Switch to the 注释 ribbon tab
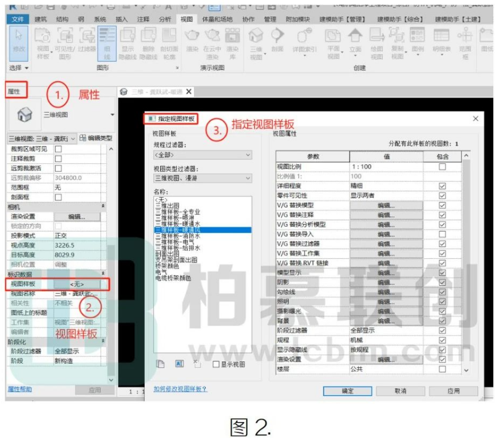 [x=143, y=19]
